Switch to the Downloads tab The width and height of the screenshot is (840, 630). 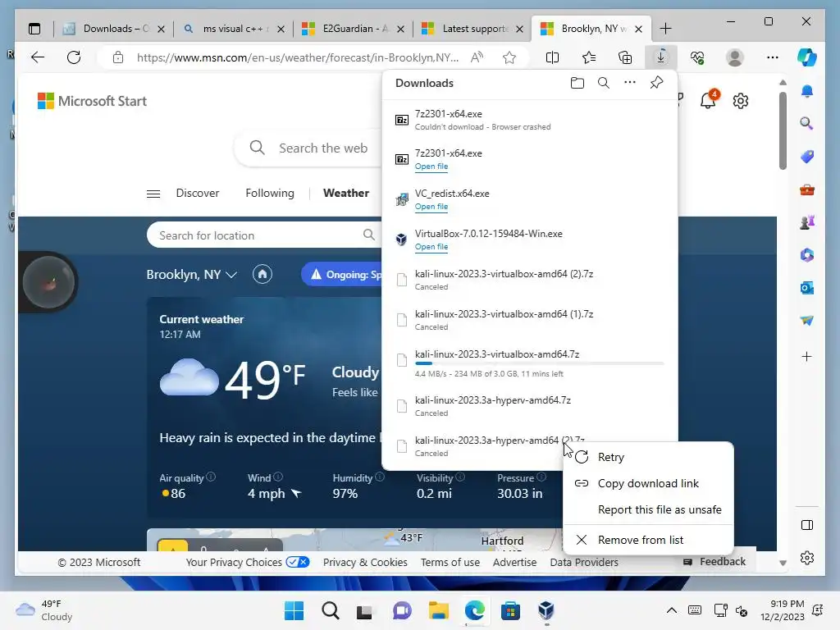pyautogui.click(x=114, y=29)
